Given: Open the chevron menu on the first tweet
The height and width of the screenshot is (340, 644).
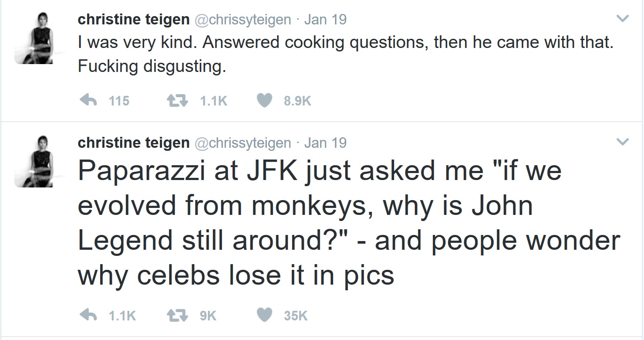Looking at the screenshot, I should pos(623,19).
